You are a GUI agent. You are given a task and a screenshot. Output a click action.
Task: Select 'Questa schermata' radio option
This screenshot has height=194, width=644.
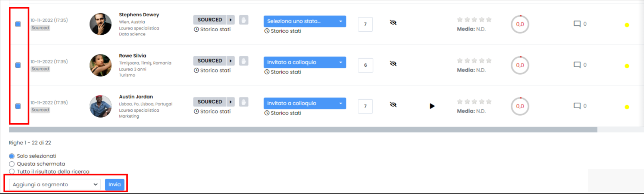[x=12, y=164]
